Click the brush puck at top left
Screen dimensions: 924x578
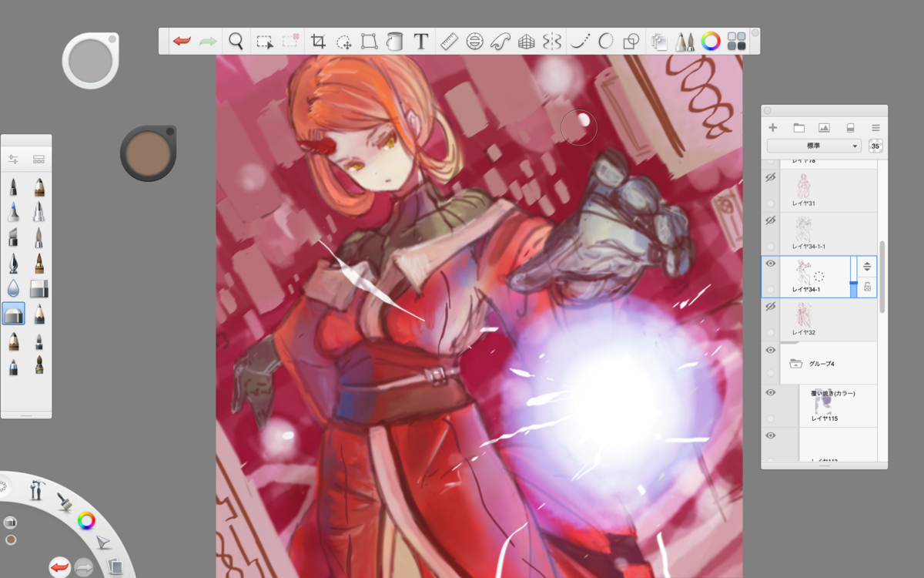(90, 60)
